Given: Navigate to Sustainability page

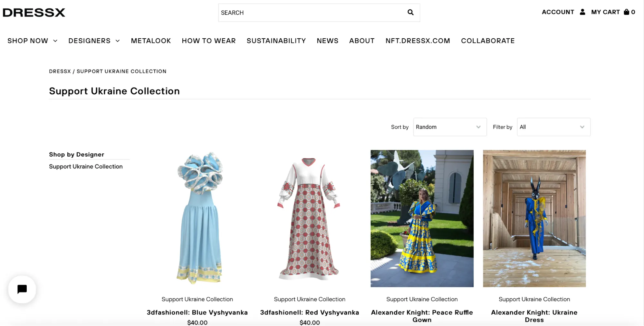Looking at the screenshot, I should (276, 41).
